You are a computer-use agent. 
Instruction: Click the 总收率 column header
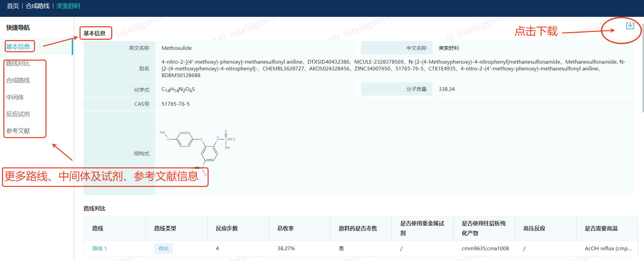click(x=285, y=228)
